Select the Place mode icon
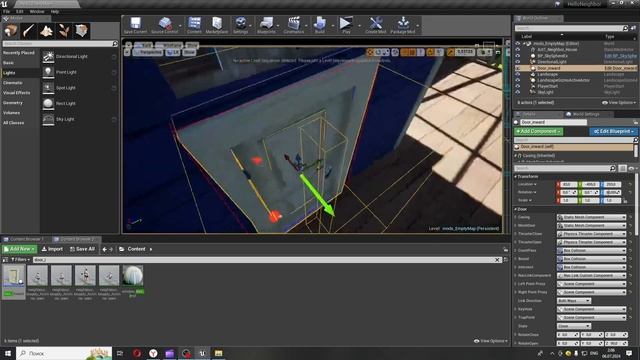The height and width of the screenshot is (360, 640). point(11,31)
